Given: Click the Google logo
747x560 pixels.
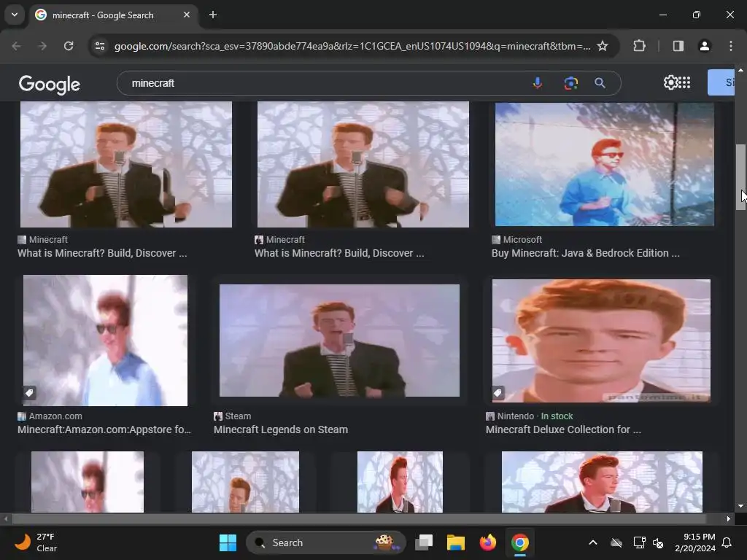Looking at the screenshot, I should coord(50,85).
